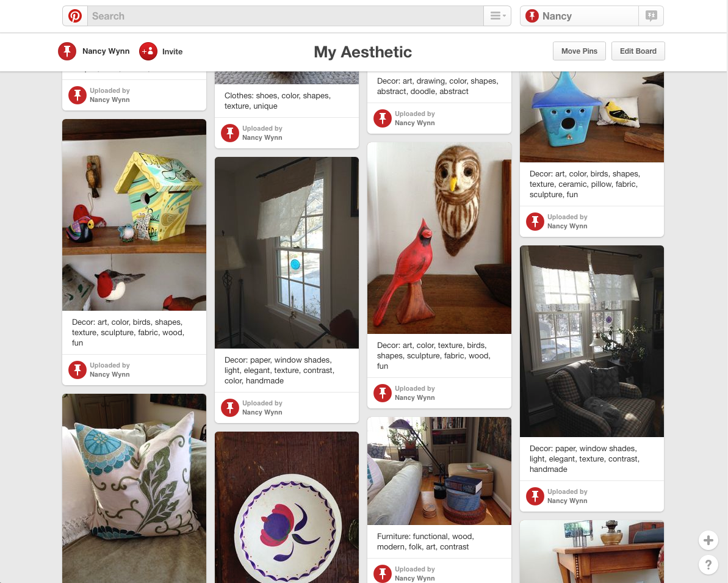
Task: Open Nancy's profile menu in header
Action: pyautogui.click(x=580, y=16)
